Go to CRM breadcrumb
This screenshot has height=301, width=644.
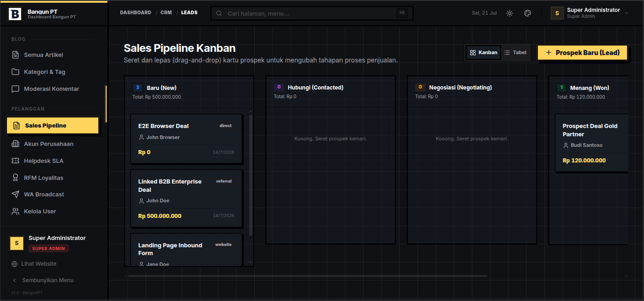pyautogui.click(x=166, y=13)
